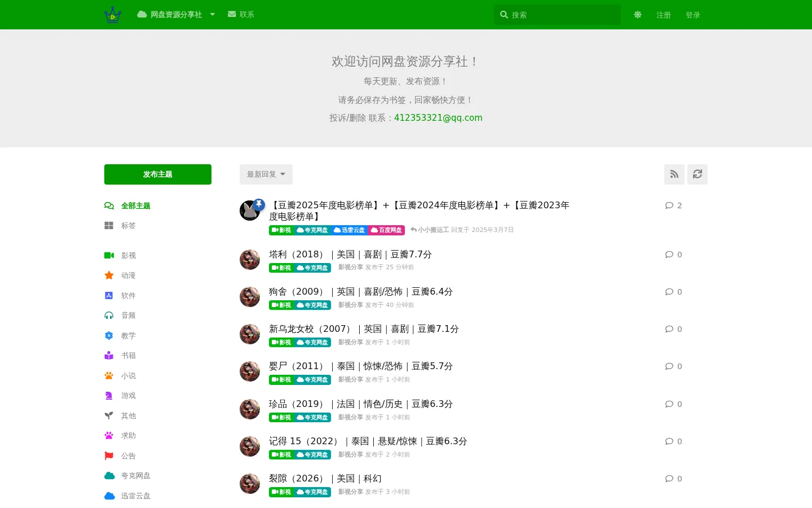The height and width of the screenshot is (508, 812).
Task: Click the refresh icon button
Action: [698, 174]
